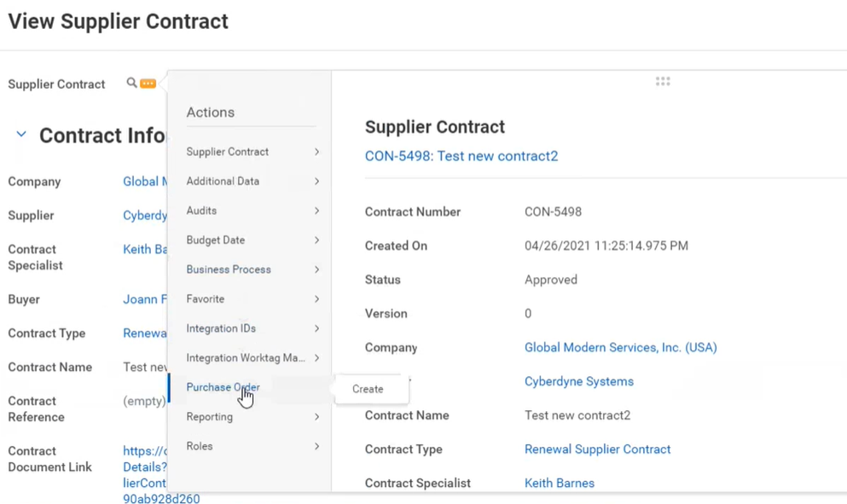Open CON-5498: Test new contract2 link
This screenshot has width=847, height=504.
pos(461,156)
